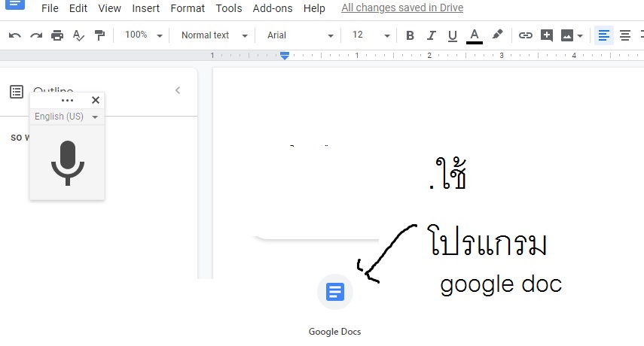Insert a link with chain icon
Image resolution: width=644 pixels, height=346 pixels.
tap(525, 35)
